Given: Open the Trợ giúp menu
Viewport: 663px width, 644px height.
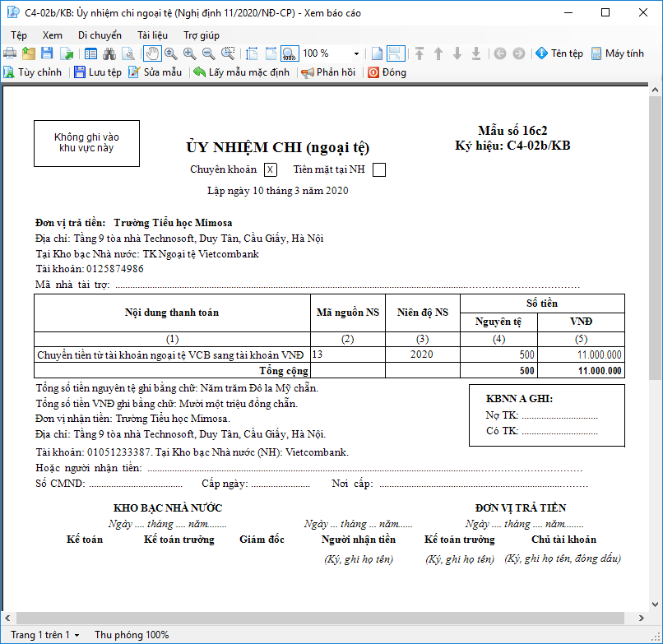Looking at the screenshot, I should point(202,35).
